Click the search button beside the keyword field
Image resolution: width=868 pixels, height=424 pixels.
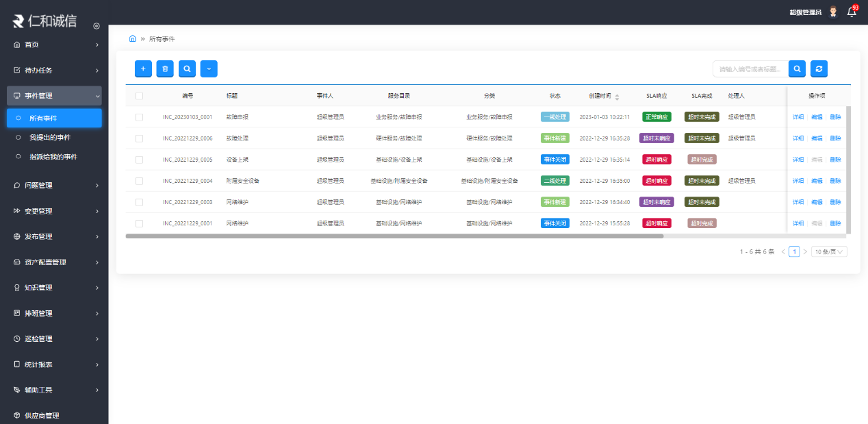797,68
